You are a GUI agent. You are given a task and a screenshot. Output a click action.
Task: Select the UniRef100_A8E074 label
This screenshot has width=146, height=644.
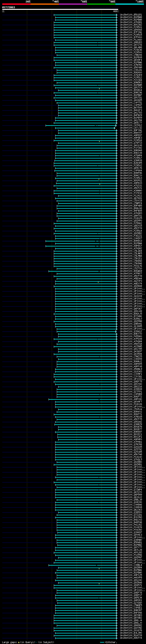(131, 284)
